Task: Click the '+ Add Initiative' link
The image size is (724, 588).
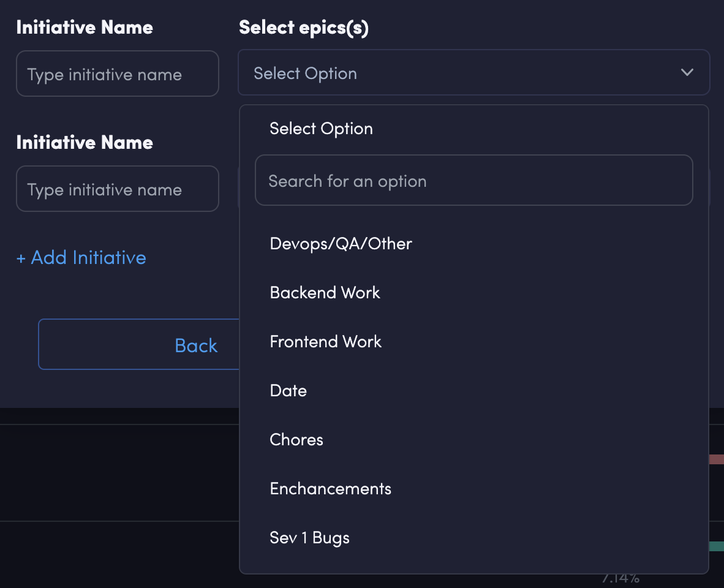Action: 81,258
